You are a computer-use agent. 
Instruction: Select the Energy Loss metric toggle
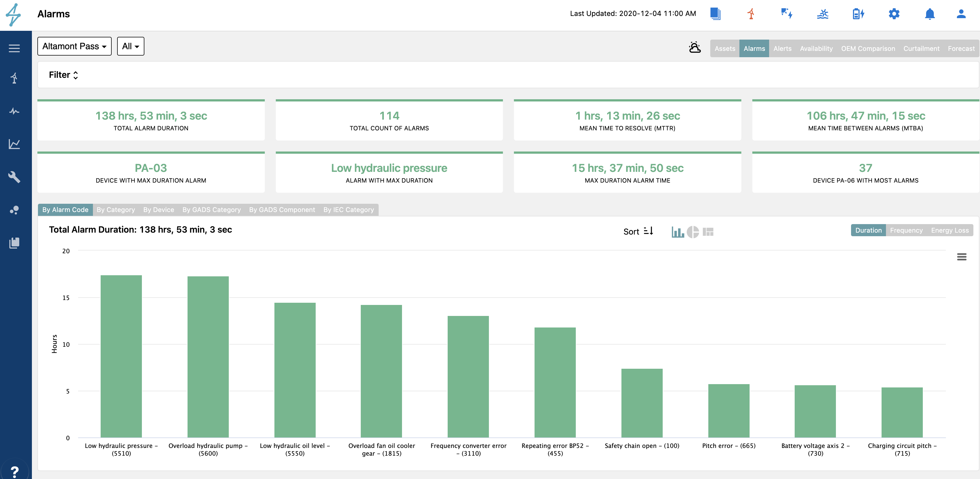[x=949, y=230]
